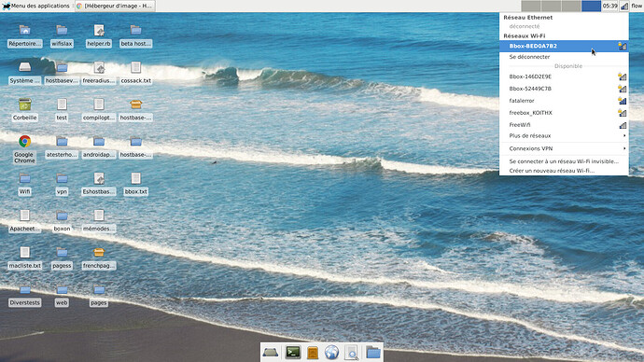Open the web browser globe in dock

click(x=332, y=352)
